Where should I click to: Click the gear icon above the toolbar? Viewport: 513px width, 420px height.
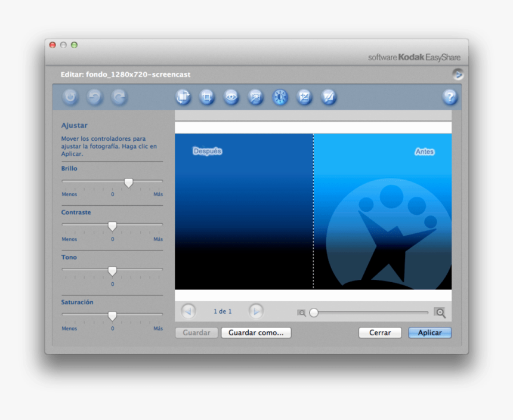coord(458,75)
